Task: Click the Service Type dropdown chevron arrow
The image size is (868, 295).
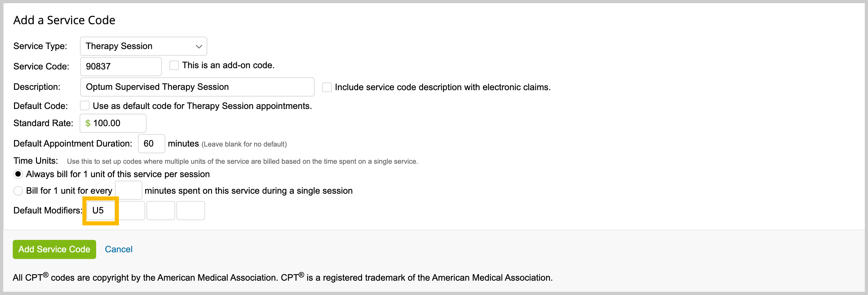Action: tap(199, 47)
